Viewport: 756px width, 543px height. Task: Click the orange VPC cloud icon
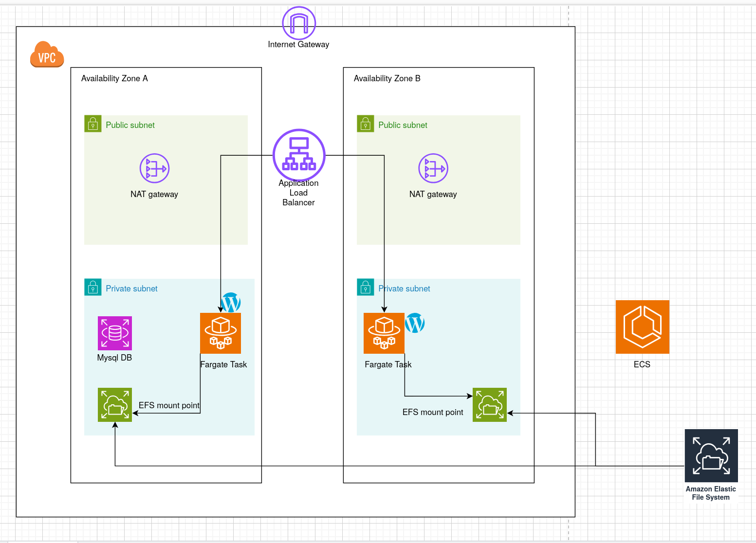pos(47,54)
